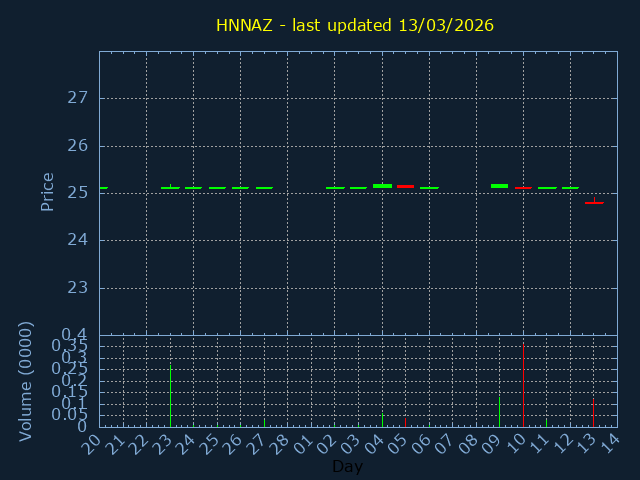
Task: Click the green candlestick for day 27
Action: pyautogui.click(x=264, y=188)
